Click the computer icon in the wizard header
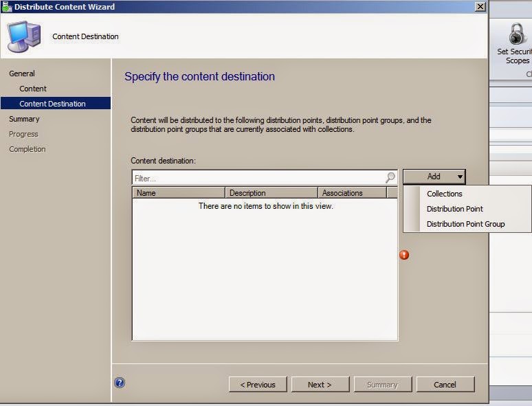 [x=24, y=36]
